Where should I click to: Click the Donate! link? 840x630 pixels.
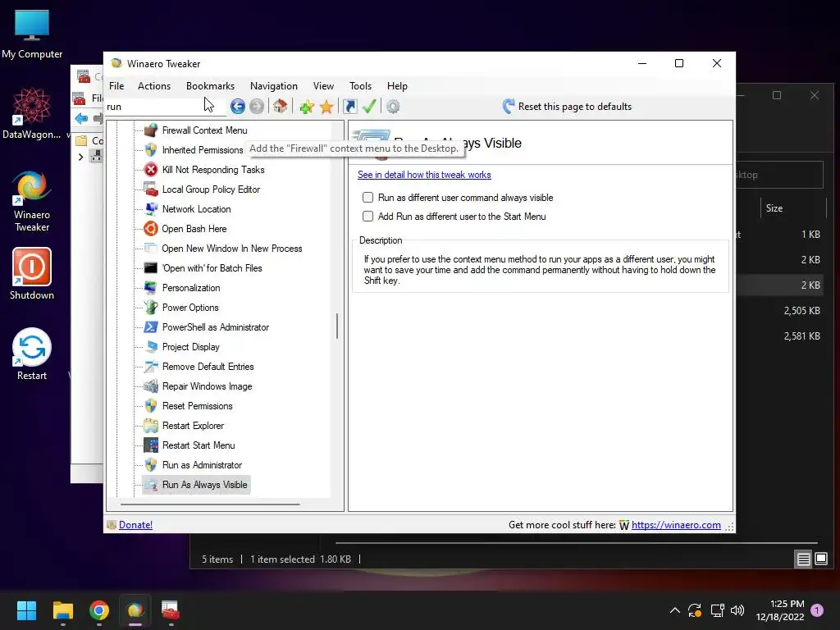point(135,525)
